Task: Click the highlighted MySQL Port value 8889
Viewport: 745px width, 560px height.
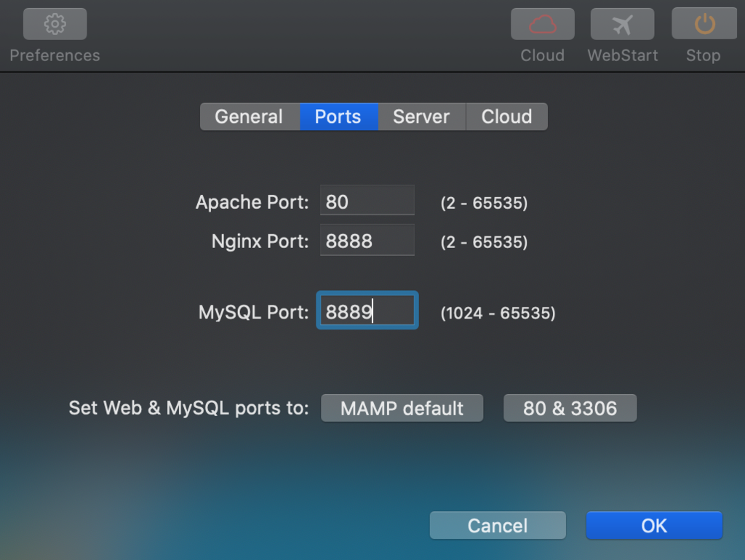Action: click(367, 310)
